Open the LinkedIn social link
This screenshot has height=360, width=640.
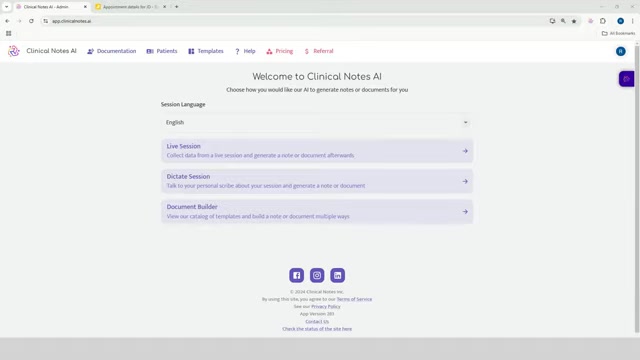tap(338, 275)
